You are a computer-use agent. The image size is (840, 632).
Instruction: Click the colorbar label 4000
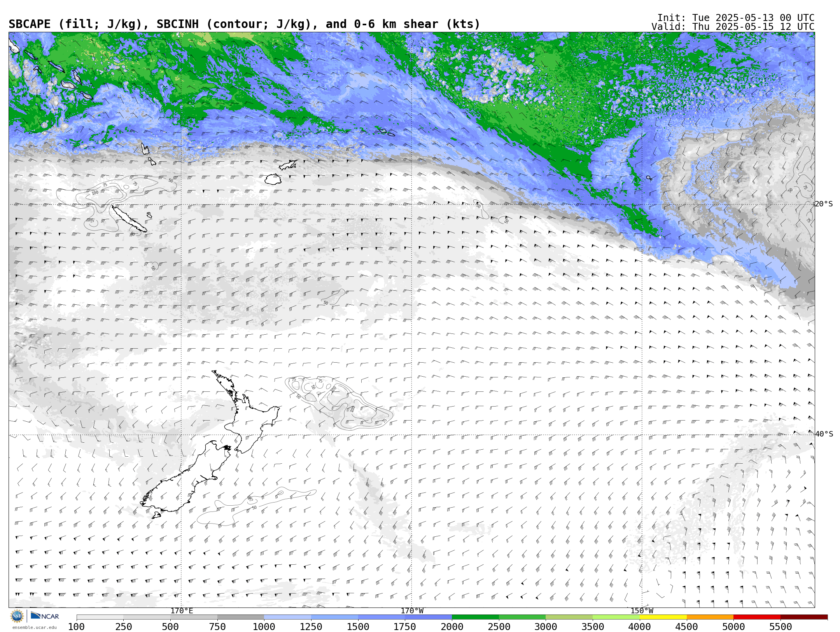(x=640, y=627)
